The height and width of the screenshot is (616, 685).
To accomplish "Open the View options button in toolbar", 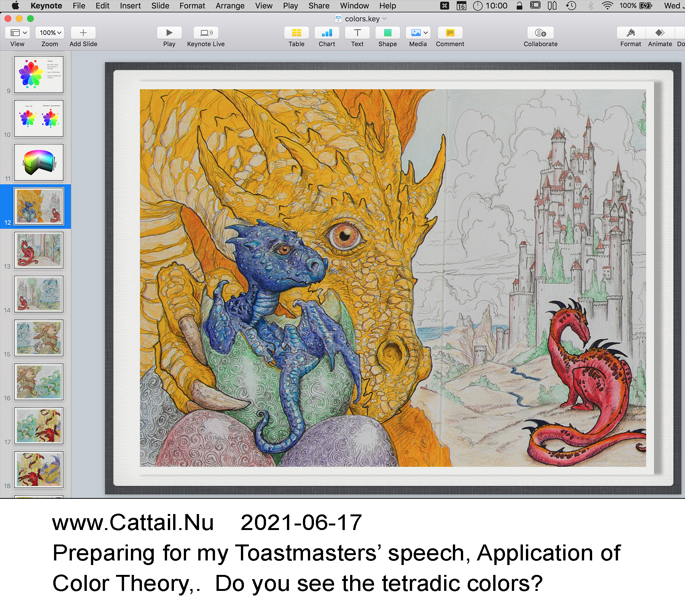I will [18, 33].
